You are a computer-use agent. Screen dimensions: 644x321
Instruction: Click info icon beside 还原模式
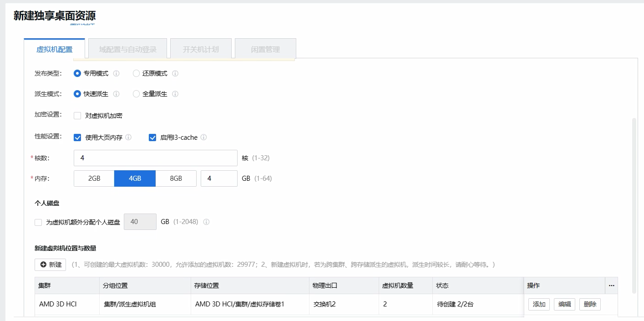[x=175, y=73]
